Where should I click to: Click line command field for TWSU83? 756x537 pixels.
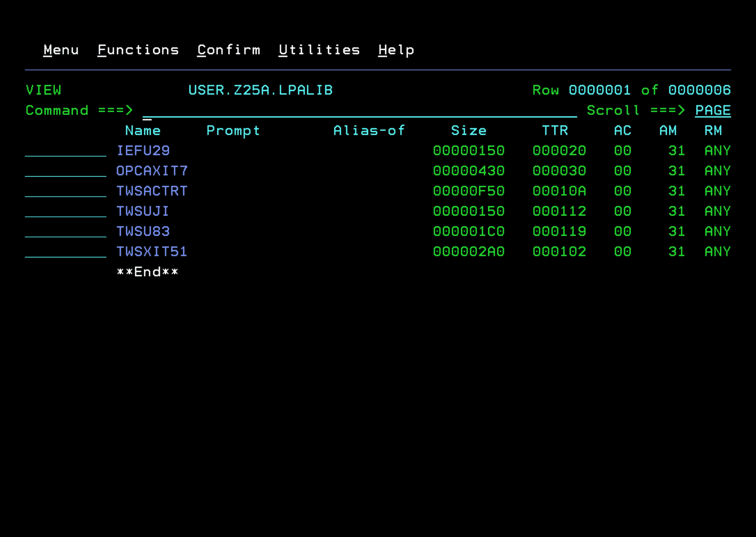[x=66, y=232]
